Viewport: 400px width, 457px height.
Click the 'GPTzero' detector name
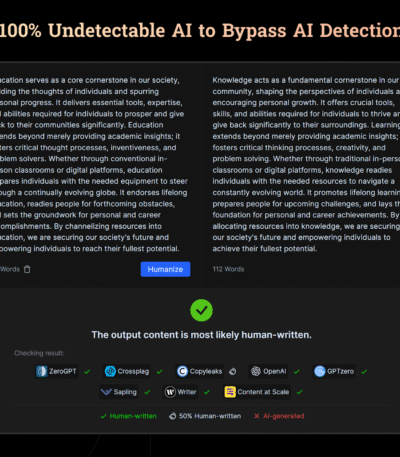(340, 371)
